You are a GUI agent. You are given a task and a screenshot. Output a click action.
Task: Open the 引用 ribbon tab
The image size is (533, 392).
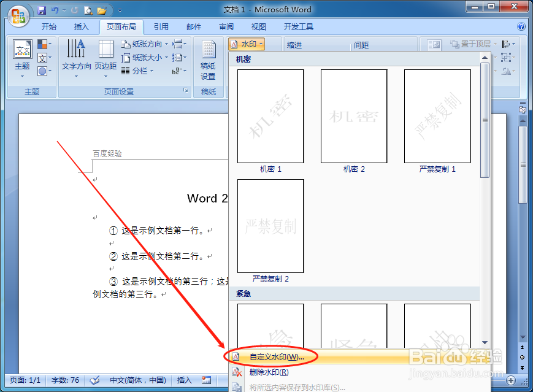tap(161, 26)
